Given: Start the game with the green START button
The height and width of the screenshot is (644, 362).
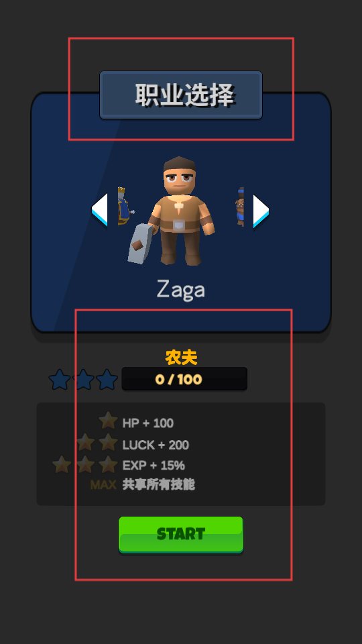Looking at the screenshot, I should [181, 535].
